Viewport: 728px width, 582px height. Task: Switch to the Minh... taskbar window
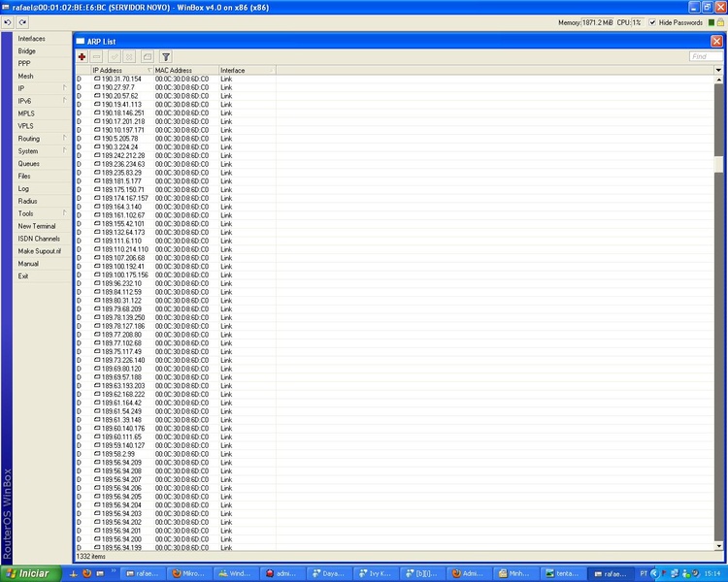click(x=514, y=573)
